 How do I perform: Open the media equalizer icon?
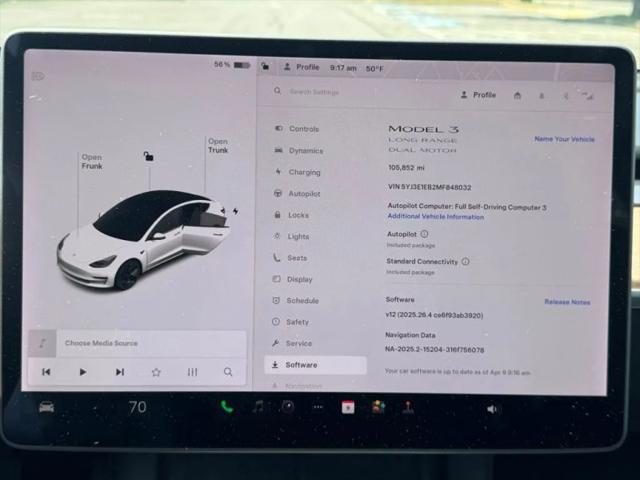[x=192, y=372]
